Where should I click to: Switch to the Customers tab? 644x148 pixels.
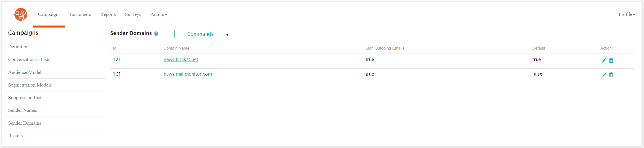tap(80, 14)
